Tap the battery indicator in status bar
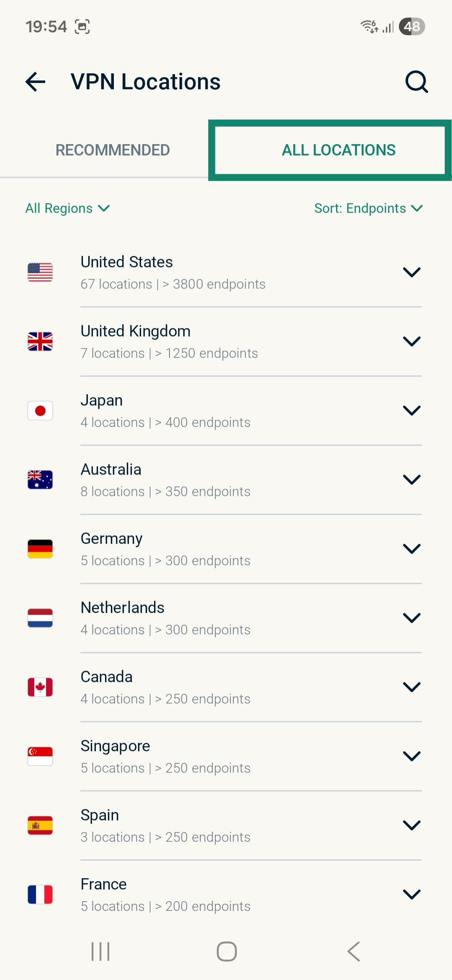452x980 pixels. (x=412, y=26)
